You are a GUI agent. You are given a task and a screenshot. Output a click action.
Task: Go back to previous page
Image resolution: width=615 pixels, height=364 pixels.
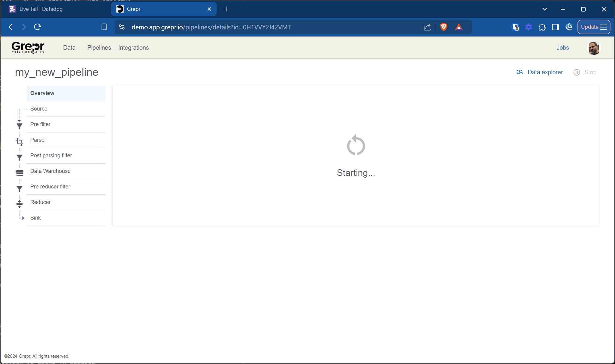[x=11, y=27]
